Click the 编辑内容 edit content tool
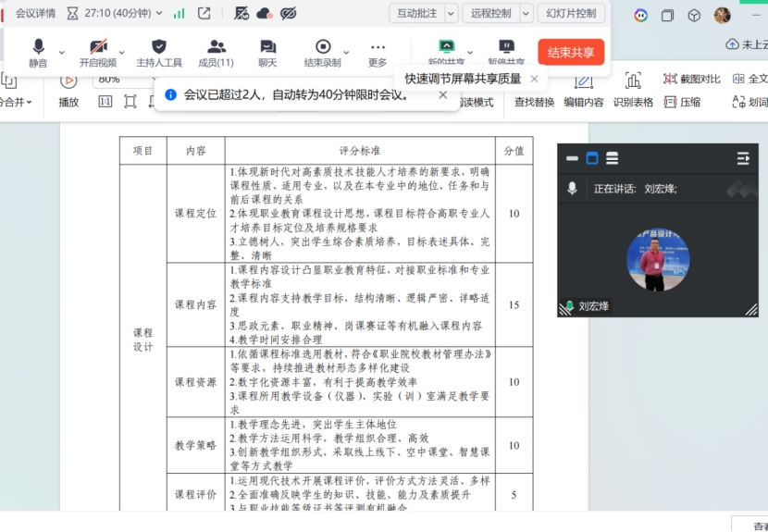 tap(583, 91)
